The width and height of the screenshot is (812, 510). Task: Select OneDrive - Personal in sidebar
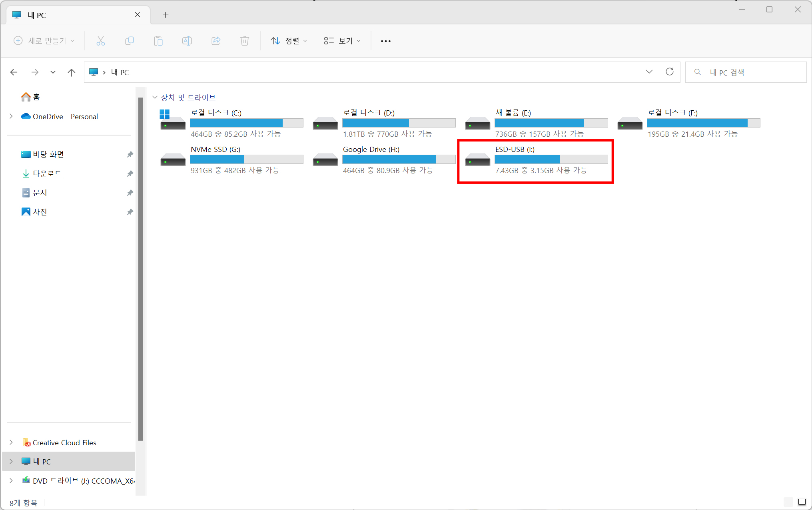(65, 116)
